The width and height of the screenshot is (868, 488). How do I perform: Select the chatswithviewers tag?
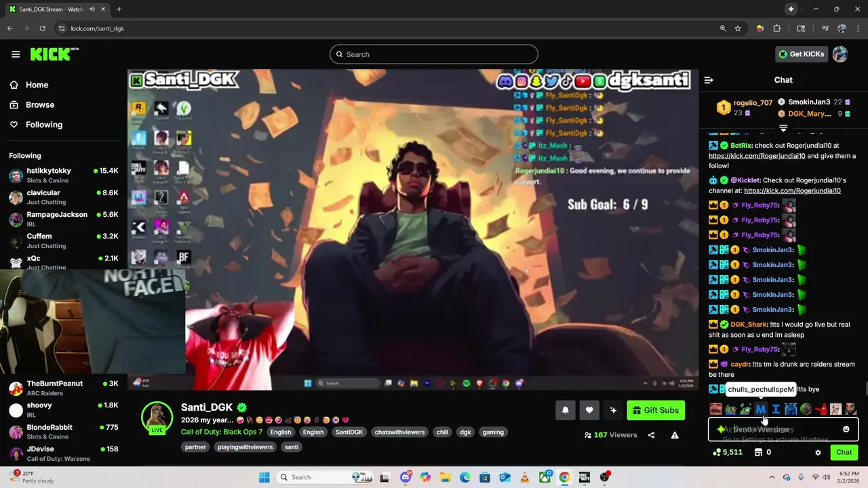[x=399, y=432]
